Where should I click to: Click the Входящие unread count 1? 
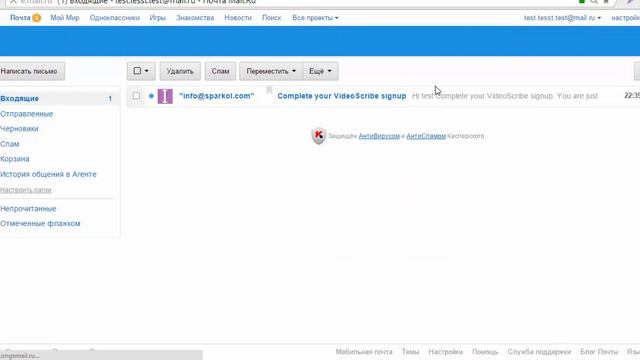(110, 98)
